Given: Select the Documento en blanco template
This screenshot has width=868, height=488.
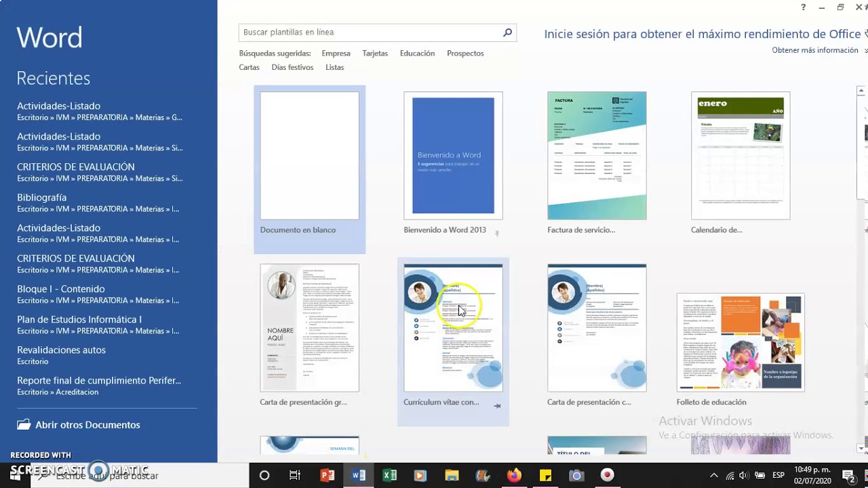Looking at the screenshot, I should (x=309, y=169).
